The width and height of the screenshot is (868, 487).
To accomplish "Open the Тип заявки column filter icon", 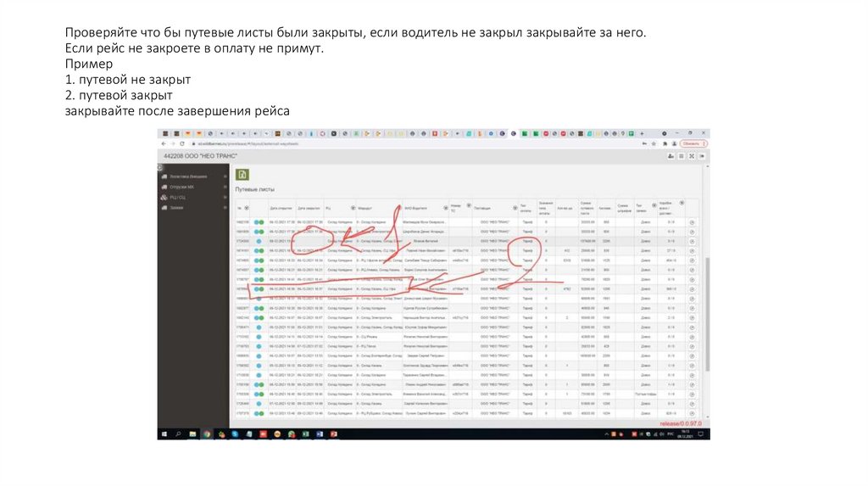I will pos(654,205).
